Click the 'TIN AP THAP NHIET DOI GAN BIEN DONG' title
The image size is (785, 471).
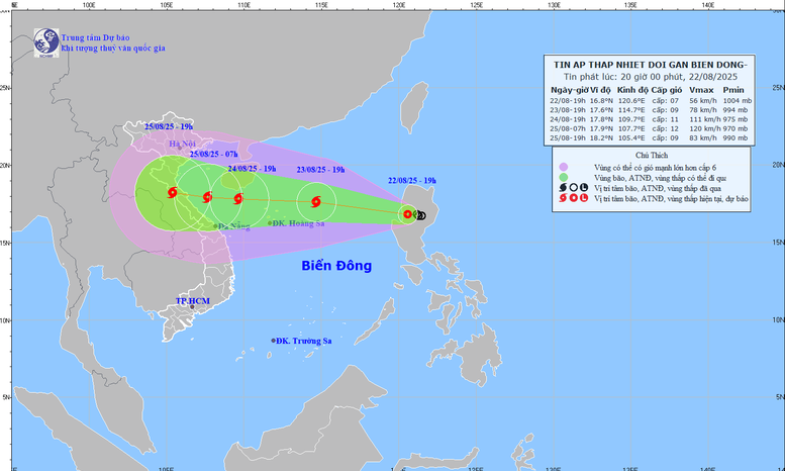650,65
